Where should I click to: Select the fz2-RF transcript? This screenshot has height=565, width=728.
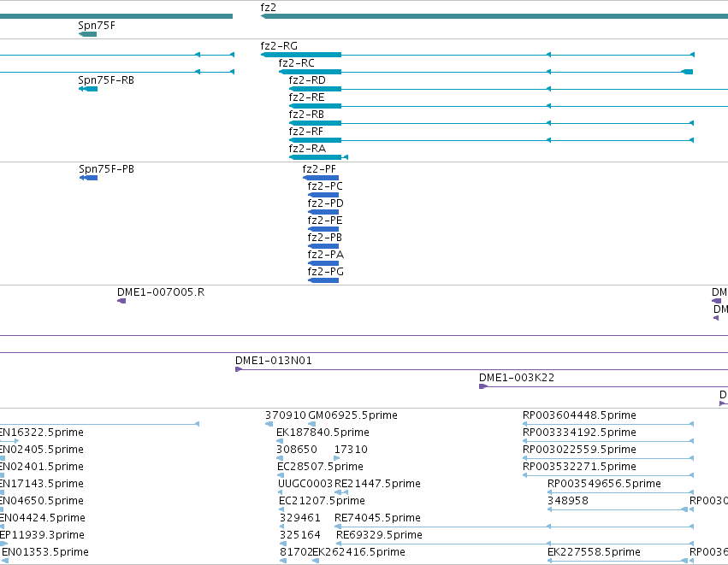click(x=491, y=140)
